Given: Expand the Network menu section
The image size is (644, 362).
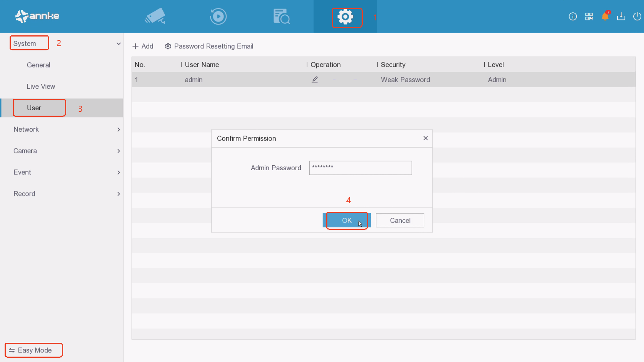Looking at the screenshot, I should [x=118, y=130].
